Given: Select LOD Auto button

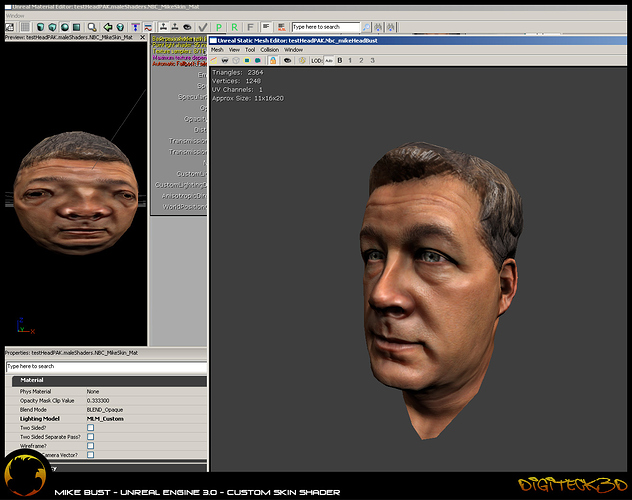Looking at the screenshot, I should pos(327,60).
